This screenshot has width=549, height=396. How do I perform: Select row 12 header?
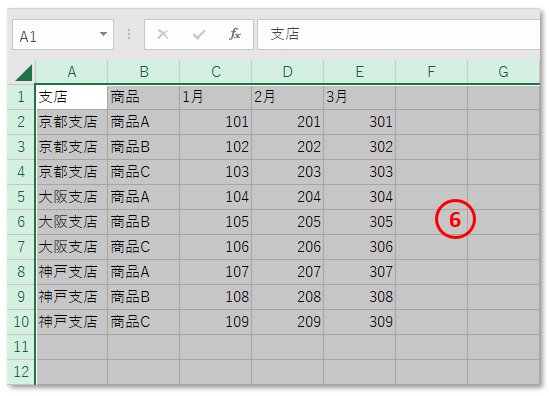21,372
